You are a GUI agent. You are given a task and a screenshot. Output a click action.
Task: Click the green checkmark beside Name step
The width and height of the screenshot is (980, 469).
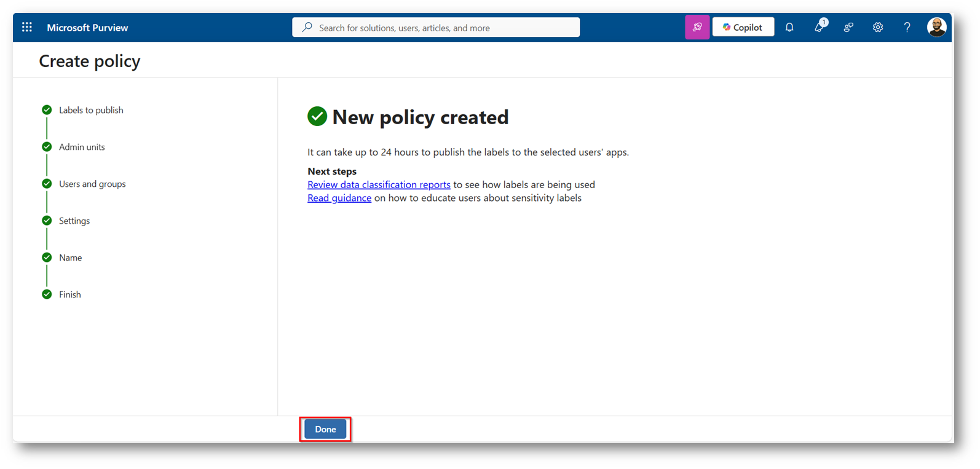pos(47,258)
